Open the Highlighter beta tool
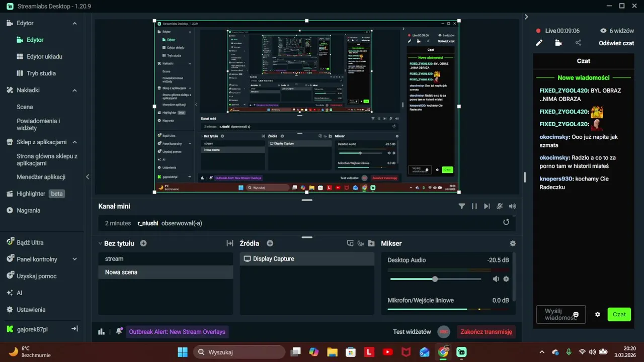Image resolution: width=644 pixels, height=362 pixels. 35,194
